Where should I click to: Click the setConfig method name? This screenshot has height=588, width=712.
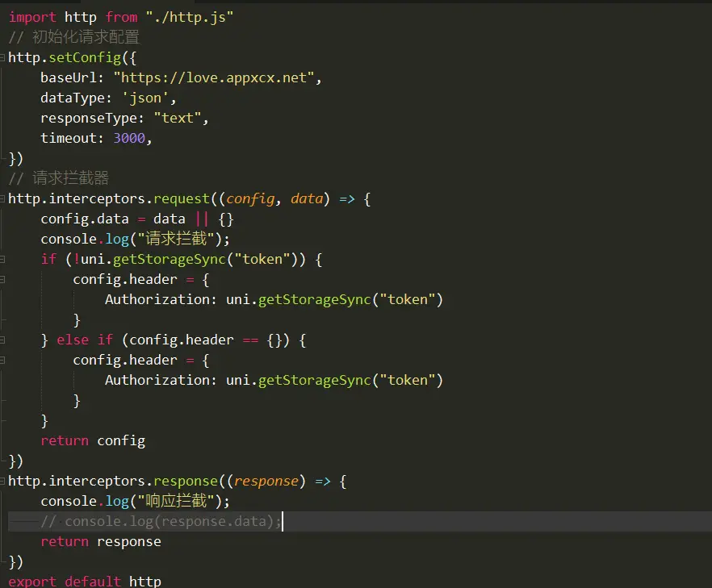85,57
